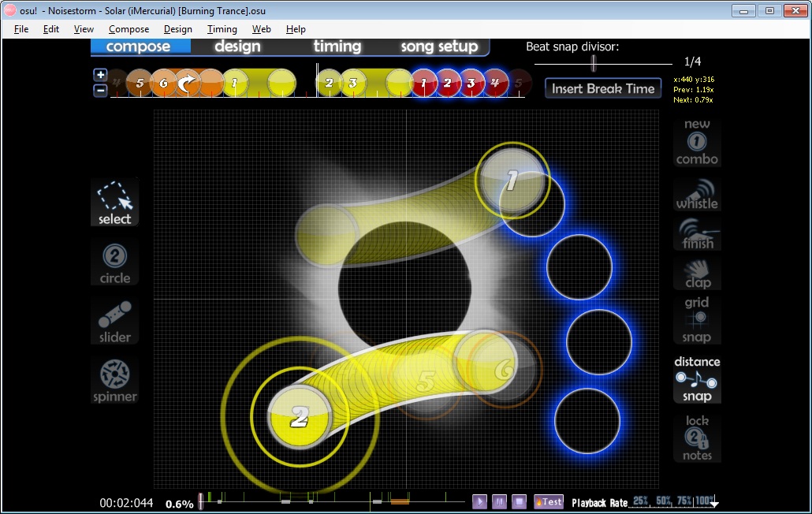Screen dimensions: 812x514
Task: Toggle lock notes
Action: point(697,438)
